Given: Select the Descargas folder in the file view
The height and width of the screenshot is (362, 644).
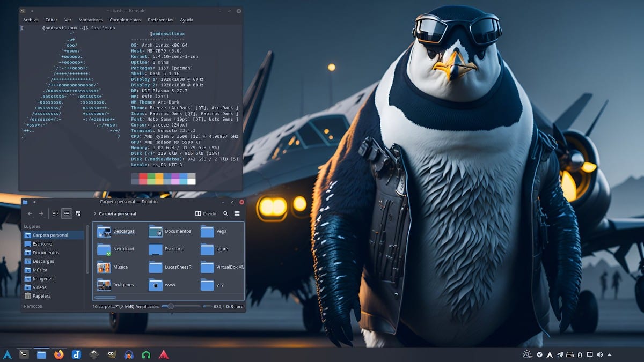Looking at the screenshot, I should pyautogui.click(x=116, y=231).
